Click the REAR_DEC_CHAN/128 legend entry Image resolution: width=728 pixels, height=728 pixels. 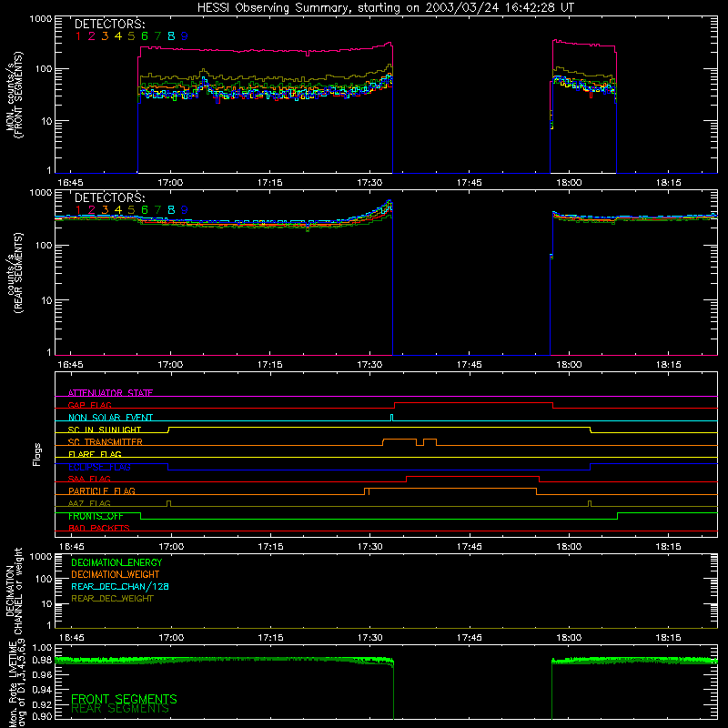120,586
